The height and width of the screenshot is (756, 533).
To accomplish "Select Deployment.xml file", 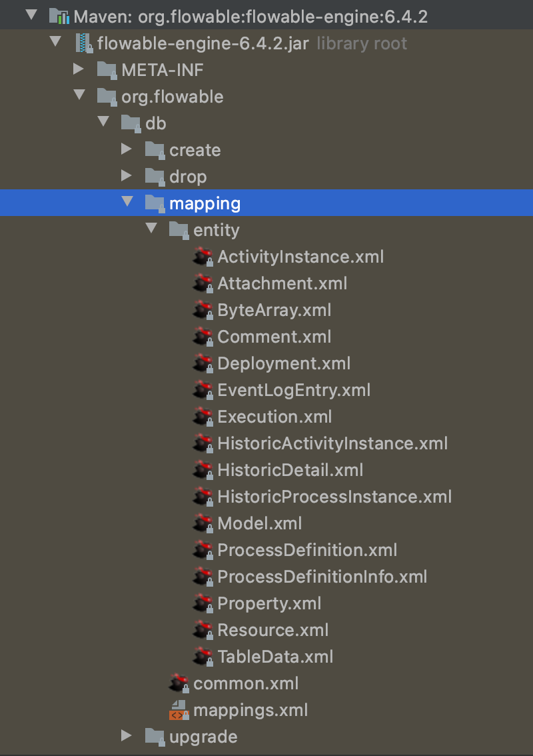I will coord(284,364).
